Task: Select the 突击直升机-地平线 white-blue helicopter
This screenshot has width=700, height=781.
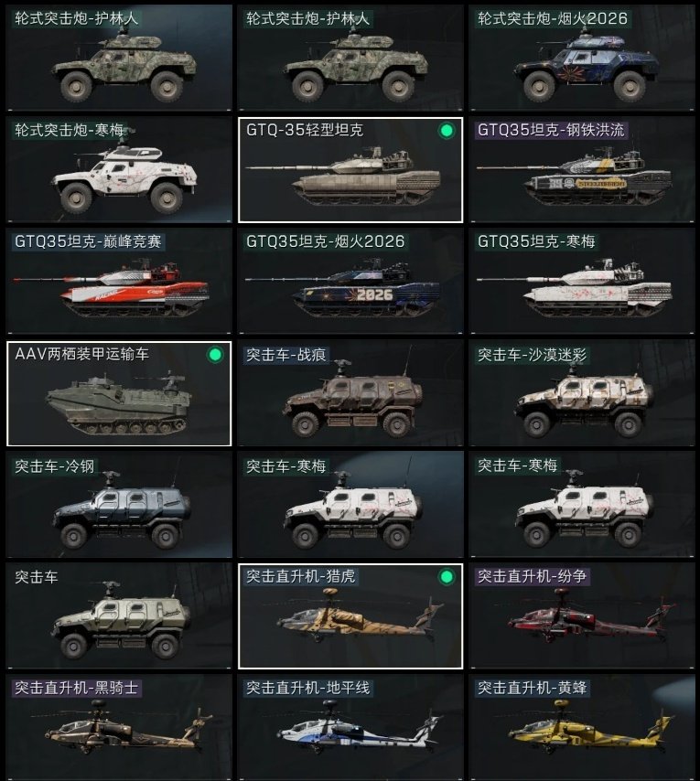Action: pos(350,728)
